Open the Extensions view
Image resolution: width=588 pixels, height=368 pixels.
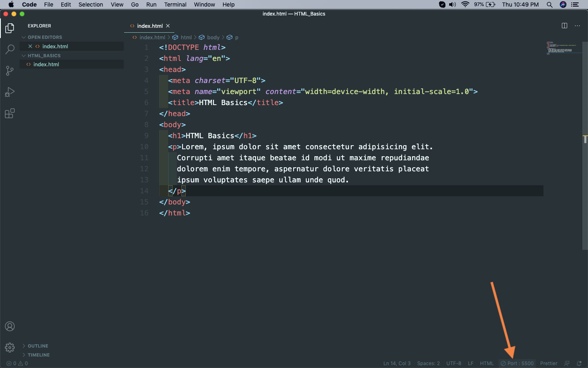(10, 113)
